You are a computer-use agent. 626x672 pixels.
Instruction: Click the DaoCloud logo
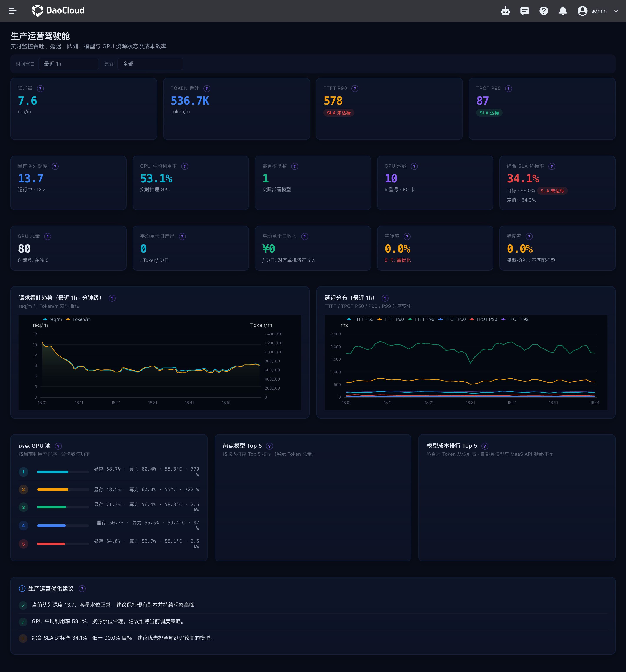(x=58, y=11)
